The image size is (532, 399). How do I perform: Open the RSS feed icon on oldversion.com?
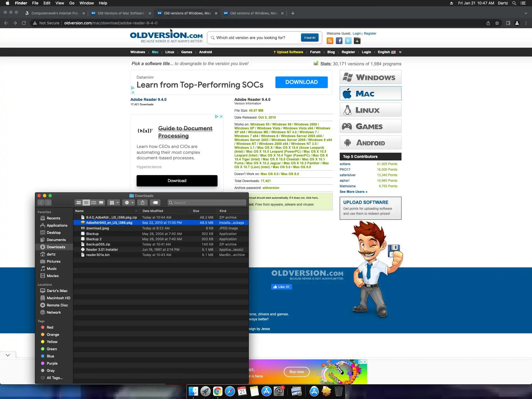pyautogui.click(x=330, y=41)
